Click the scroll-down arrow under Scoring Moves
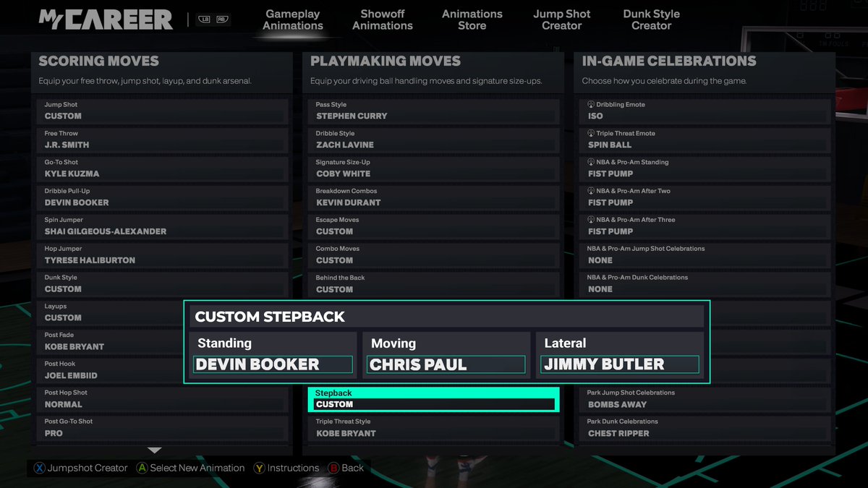 pos(154,450)
